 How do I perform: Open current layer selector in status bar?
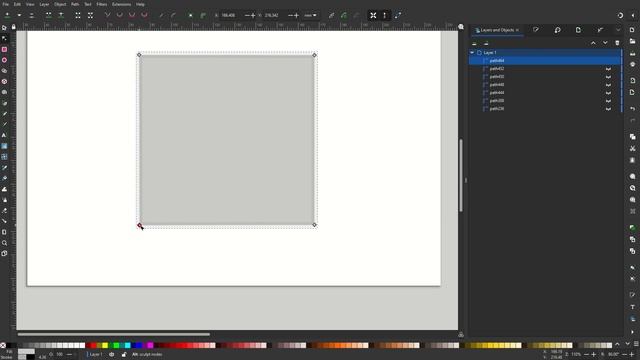click(x=96, y=354)
